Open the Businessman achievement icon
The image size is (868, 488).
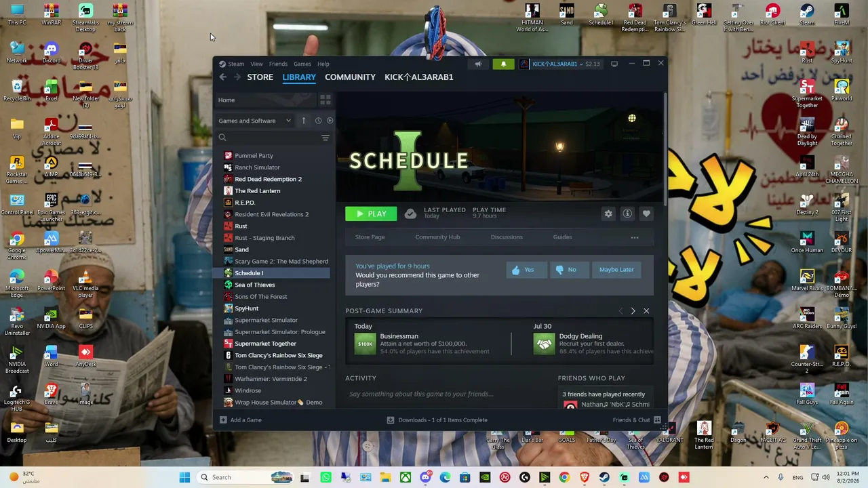tap(365, 344)
